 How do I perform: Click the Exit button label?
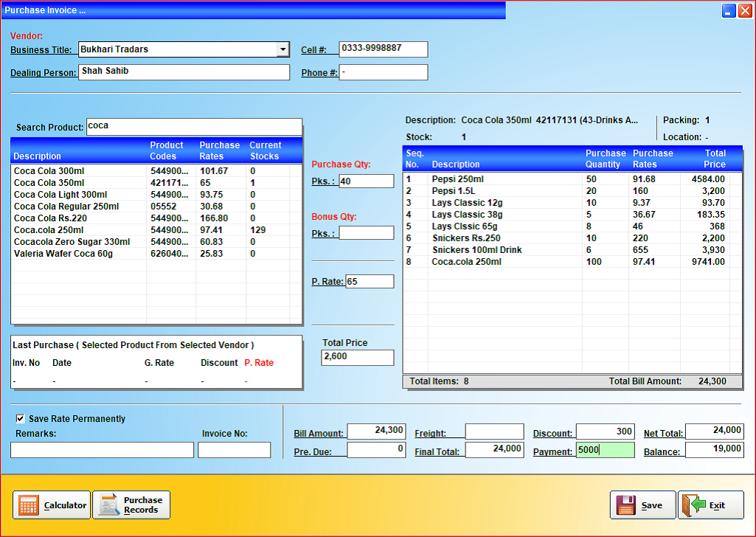[x=717, y=505]
